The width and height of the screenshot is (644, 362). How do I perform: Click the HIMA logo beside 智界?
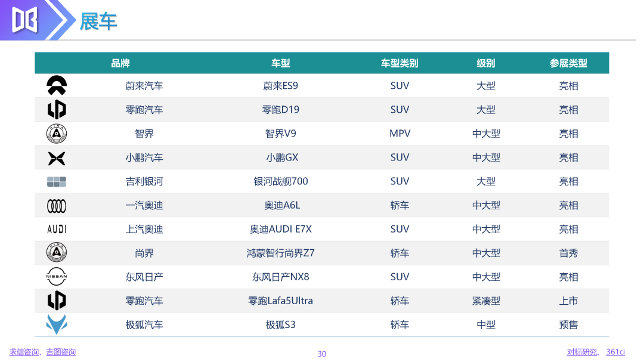click(x=57, y=134)
